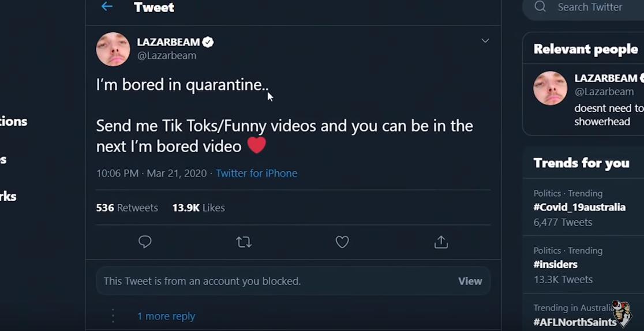Screen dimensions: 644x331
Task: Open the @Lazarbeam handle in tweet header
Action: 167,56
